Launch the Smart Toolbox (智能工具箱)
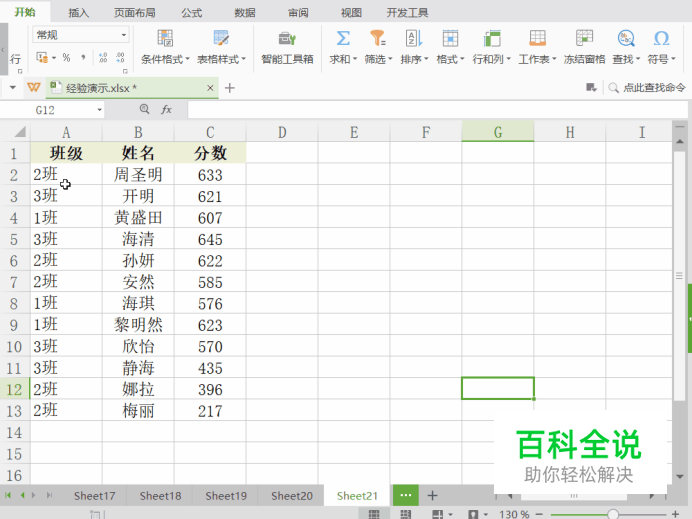Viewport: 692px width, 519px height. point(287,48)
